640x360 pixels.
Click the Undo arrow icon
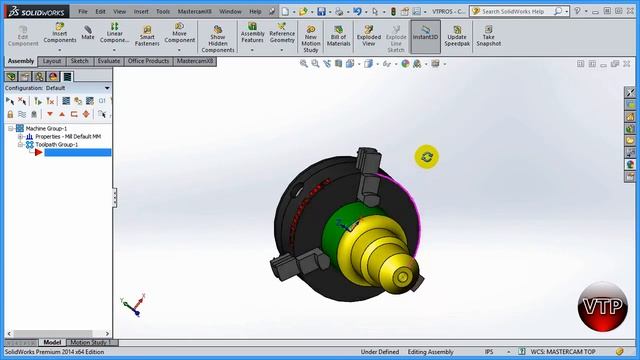point(357,11)
